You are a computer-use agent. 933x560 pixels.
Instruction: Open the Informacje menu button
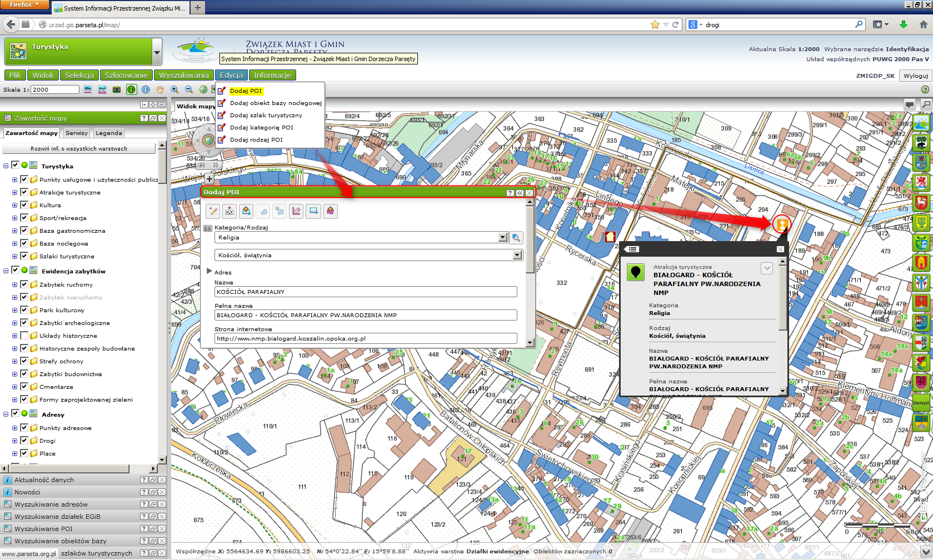(272, 75)
